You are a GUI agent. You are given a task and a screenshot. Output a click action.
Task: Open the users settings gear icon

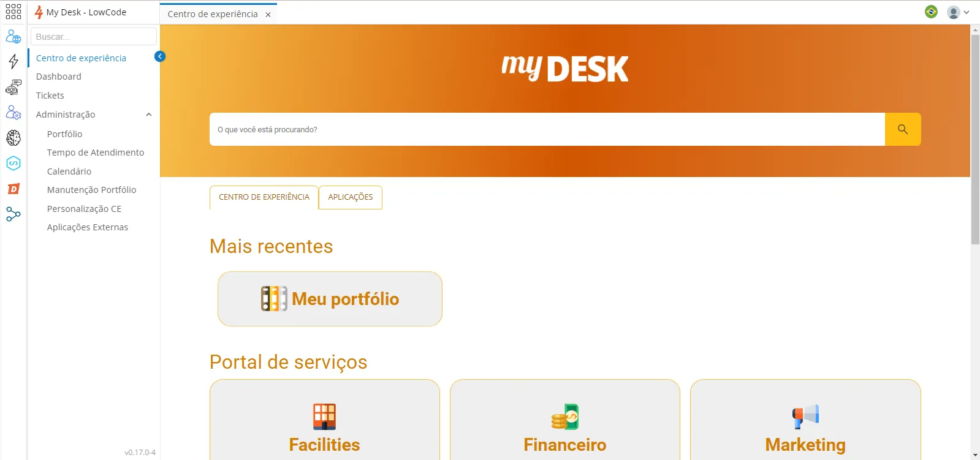[x=13, y=113]
